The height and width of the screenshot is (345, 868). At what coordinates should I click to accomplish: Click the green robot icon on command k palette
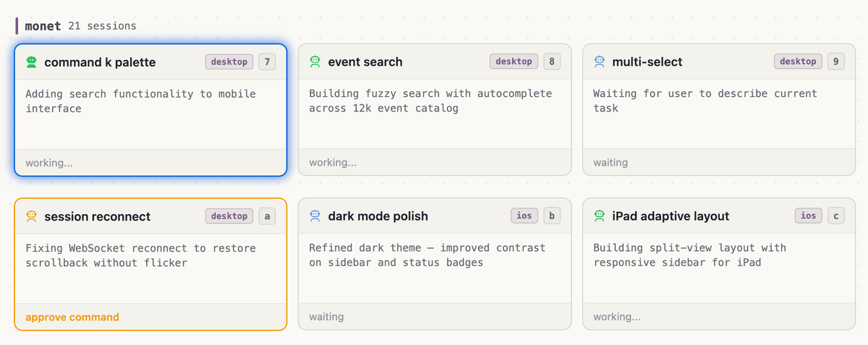[x=31, y=62]
